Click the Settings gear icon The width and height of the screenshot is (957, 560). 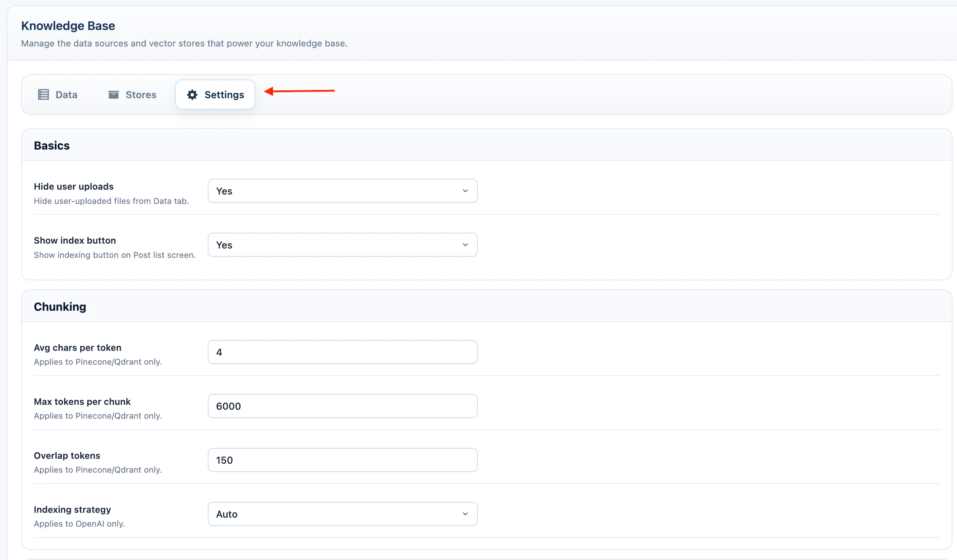point(192,94)
